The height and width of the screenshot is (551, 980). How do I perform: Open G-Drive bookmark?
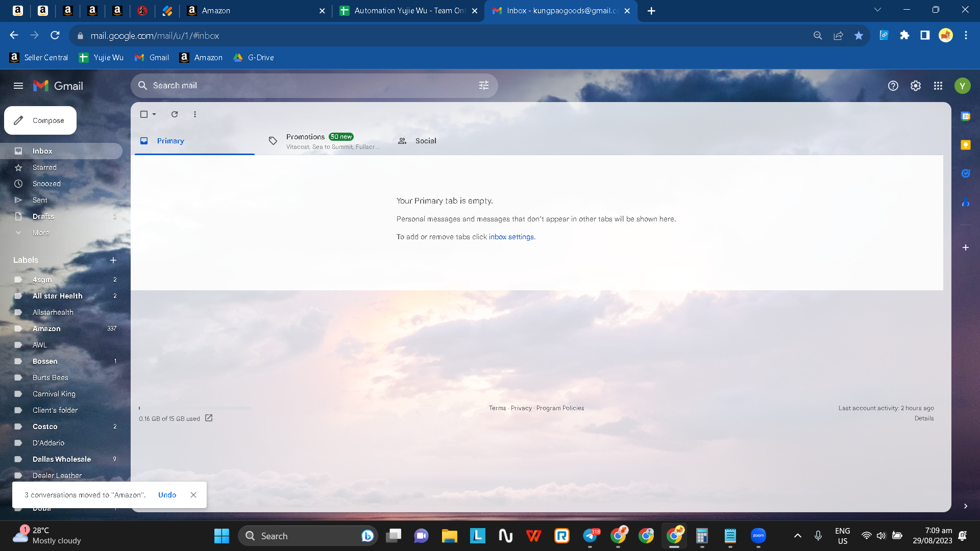tap(254, 58)
